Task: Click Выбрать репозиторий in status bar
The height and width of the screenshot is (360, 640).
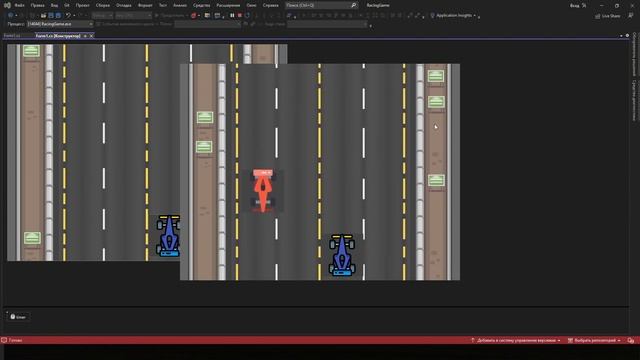Action: click(595, 340)
